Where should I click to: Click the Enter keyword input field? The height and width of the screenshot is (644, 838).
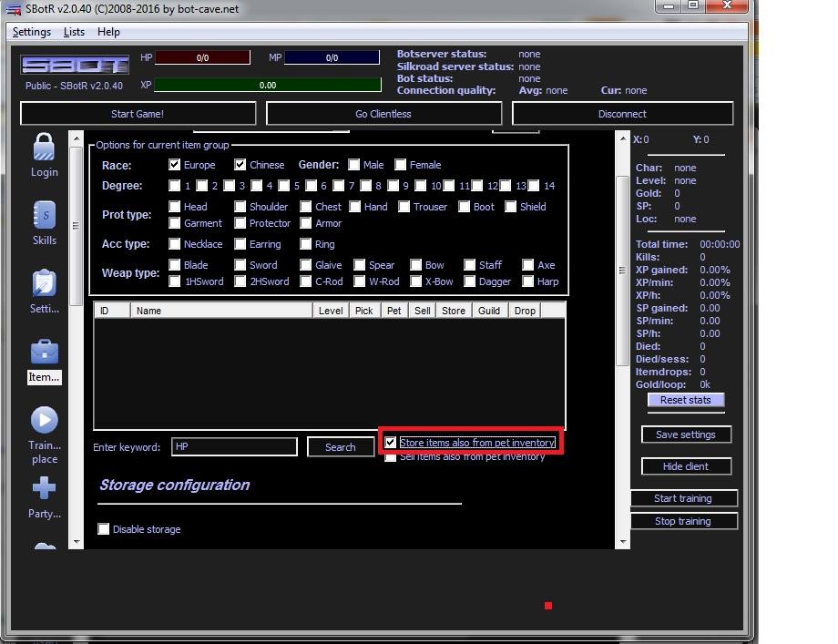pyautogui.click(x=234, y=446)
